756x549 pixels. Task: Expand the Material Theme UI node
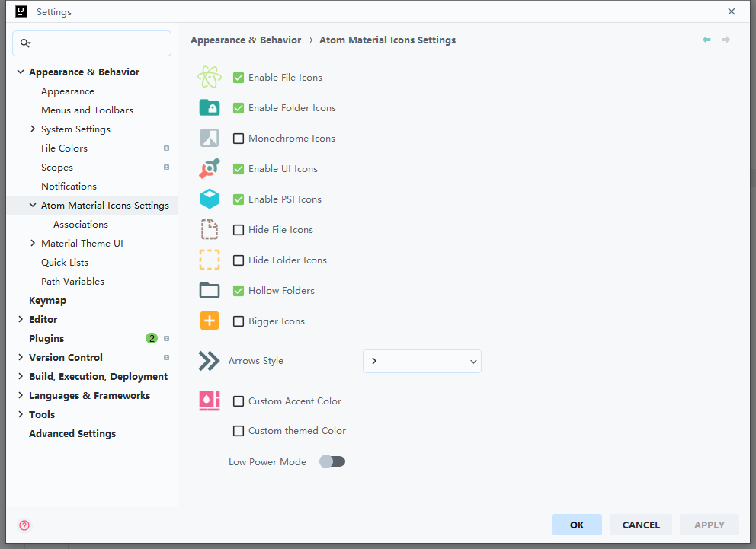coord(32,243)
